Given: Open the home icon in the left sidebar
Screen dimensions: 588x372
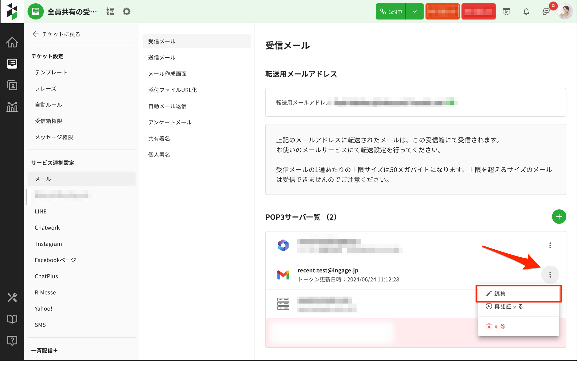Looking at the screenshot, I should pyautogui.click(x=12, y=42).
